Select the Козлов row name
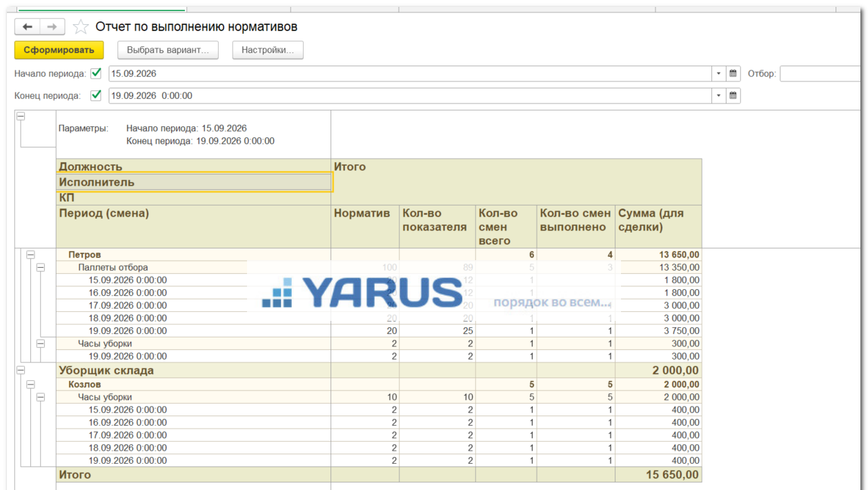This screenshot has height=490, width=868. (x=84, y=384)
